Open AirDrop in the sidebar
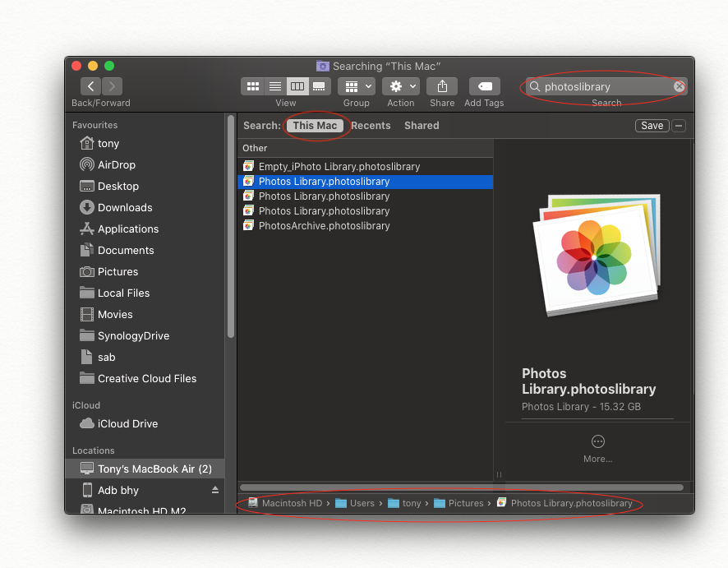 tap(145, 165)
